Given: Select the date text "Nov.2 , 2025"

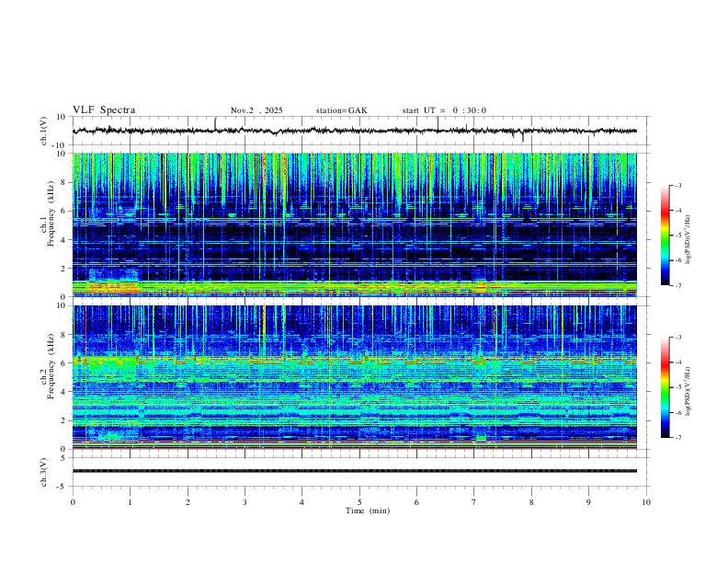Looking at the screenshot, I should click(256, 110).
